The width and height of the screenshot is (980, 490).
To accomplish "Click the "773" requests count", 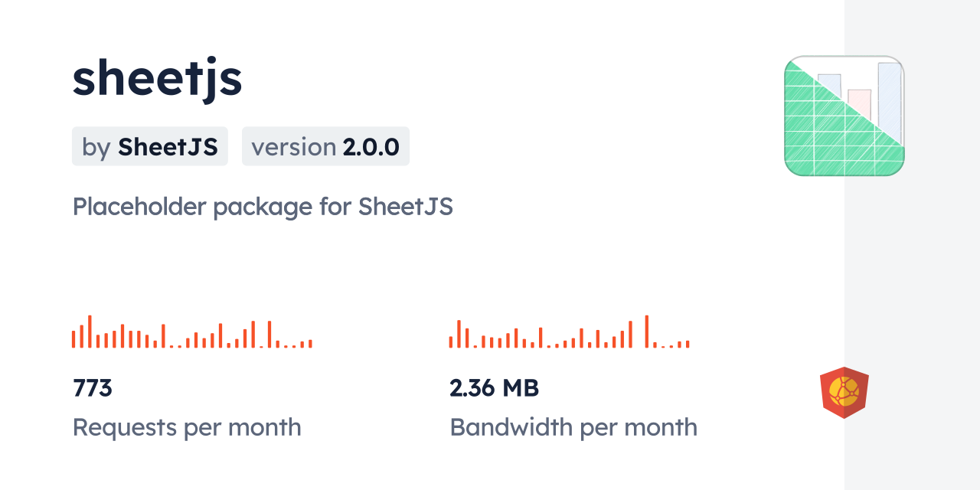I will coord(93,388).
